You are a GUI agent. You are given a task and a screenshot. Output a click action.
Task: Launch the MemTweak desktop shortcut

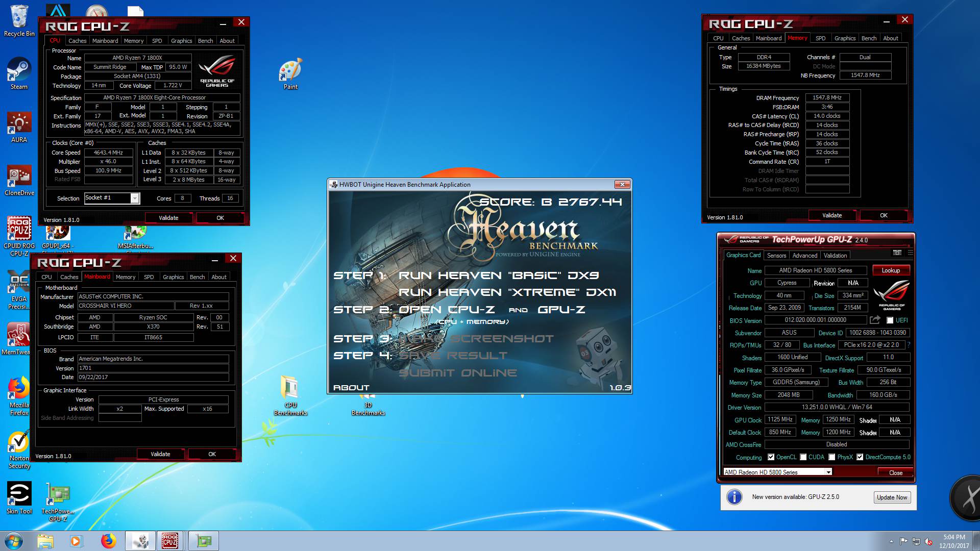18,338
